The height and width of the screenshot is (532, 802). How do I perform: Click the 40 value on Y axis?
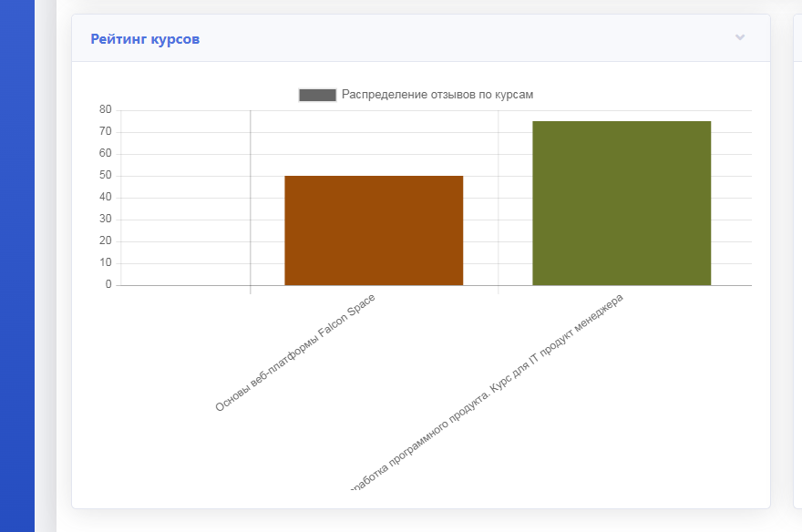[105, 198]
